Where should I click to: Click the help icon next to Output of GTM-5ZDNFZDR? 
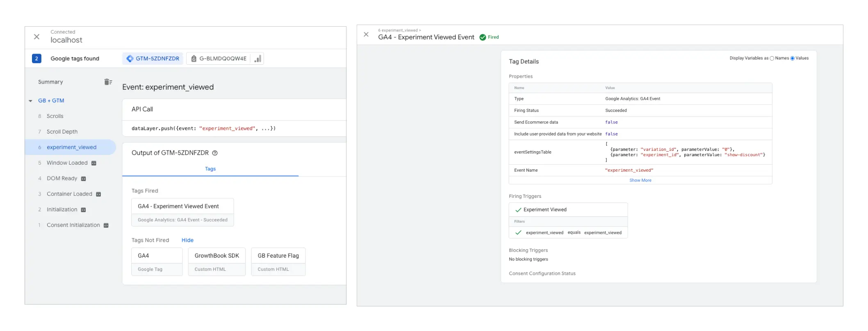coord(215,153)
